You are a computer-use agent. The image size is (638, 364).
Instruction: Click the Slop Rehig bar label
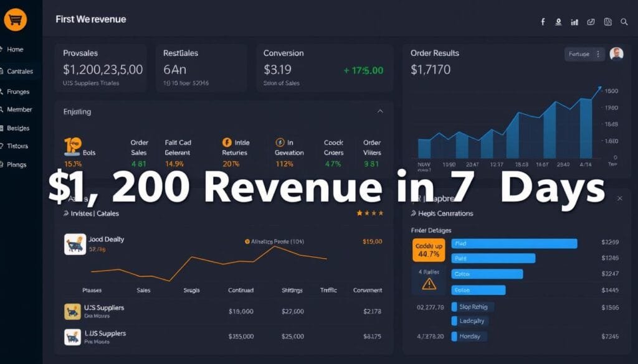pyautogui.click(x=473, y=307)
